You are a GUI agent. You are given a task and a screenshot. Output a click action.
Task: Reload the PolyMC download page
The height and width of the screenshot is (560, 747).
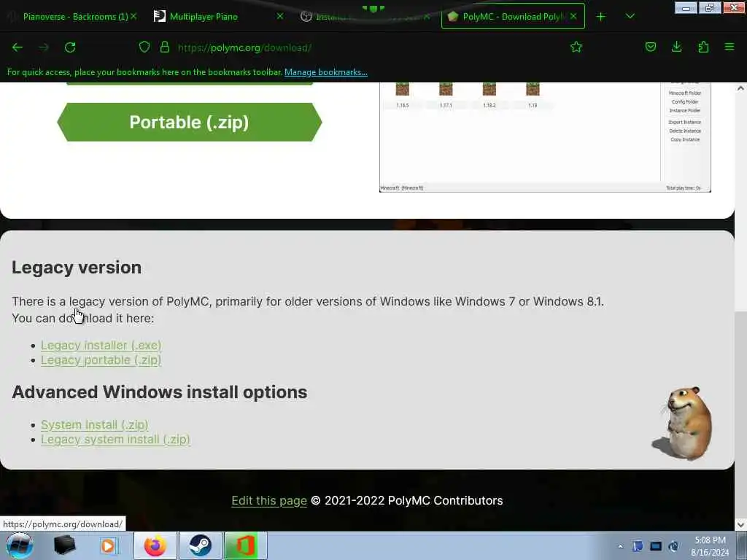click(x=70, y=47)
